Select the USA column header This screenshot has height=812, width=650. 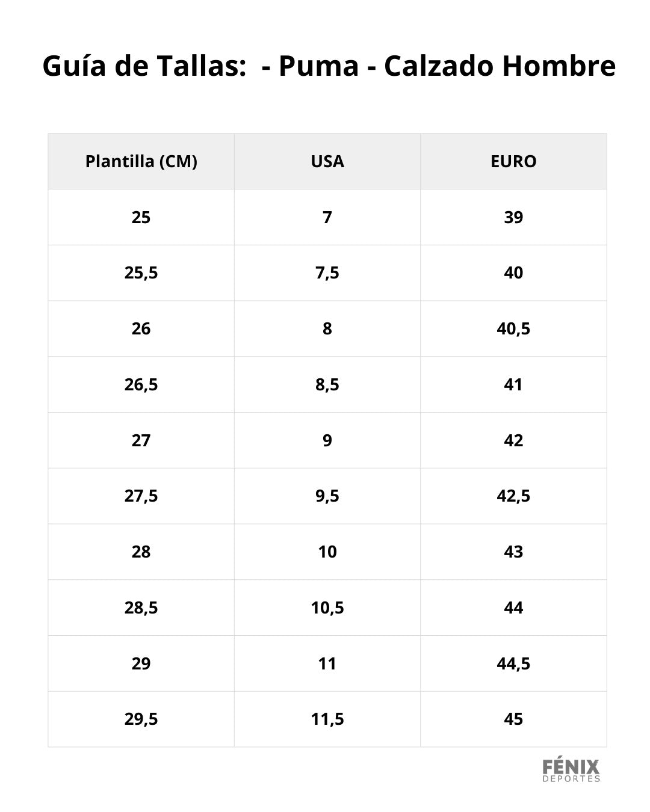327,161
